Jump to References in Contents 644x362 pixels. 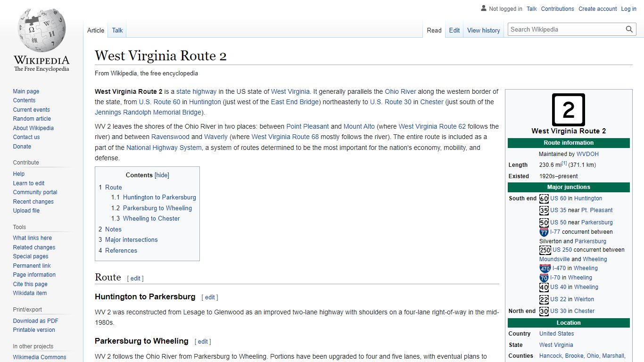click(121, 250)
